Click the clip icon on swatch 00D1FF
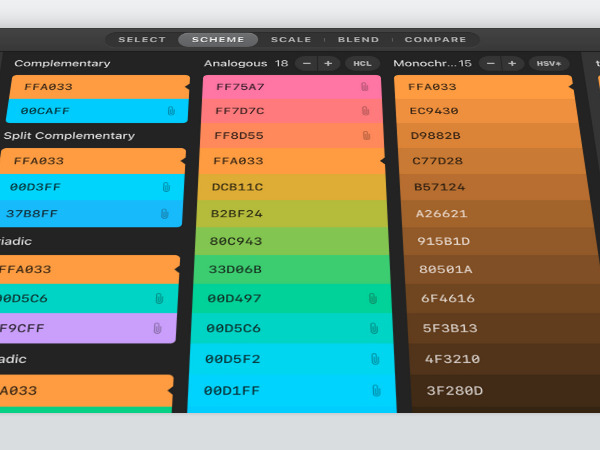The width and height of the screenshot is (600, 450). pyautogui.click(x=377, y=391)
